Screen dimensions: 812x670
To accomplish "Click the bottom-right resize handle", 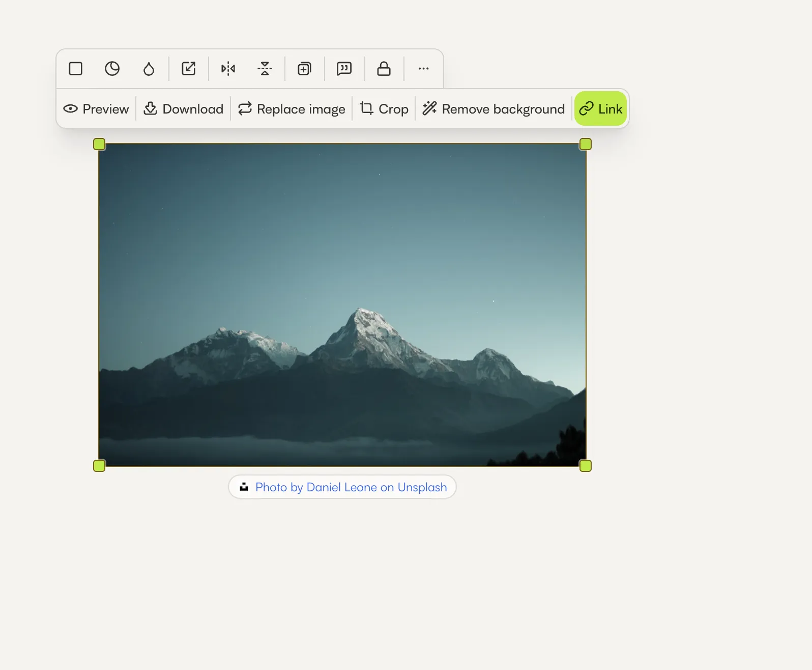I will click(586, 466).
